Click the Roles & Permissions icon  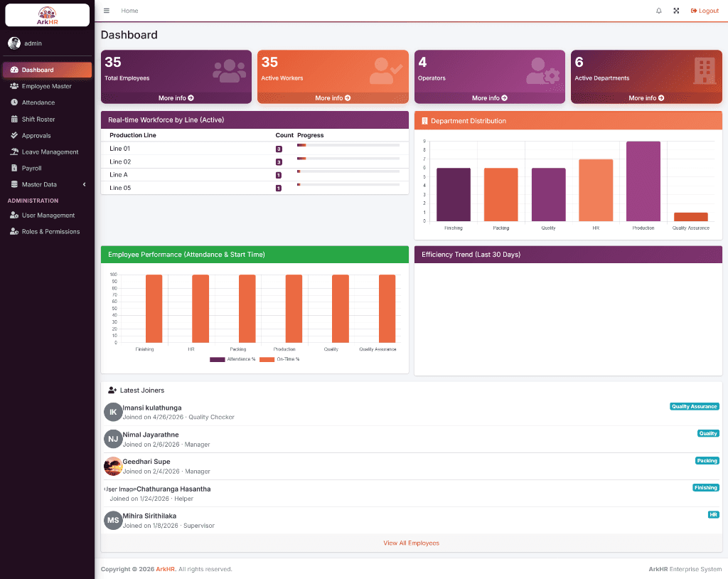(14, 231)
